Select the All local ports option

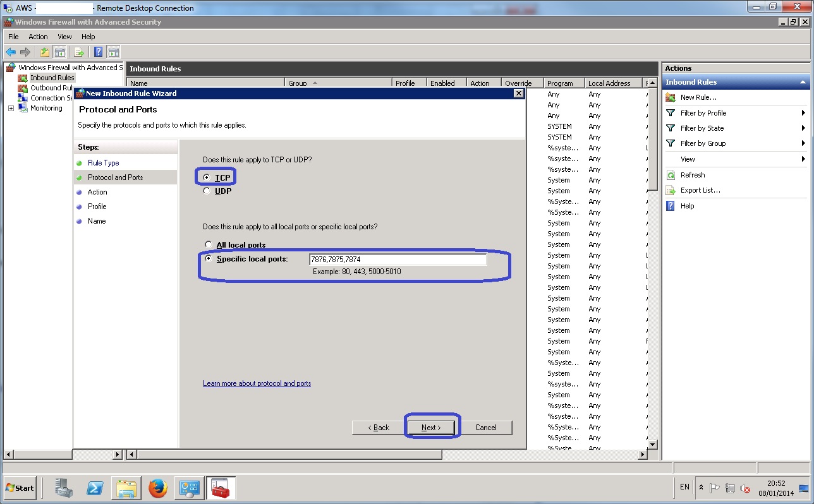tap(208, 244)
